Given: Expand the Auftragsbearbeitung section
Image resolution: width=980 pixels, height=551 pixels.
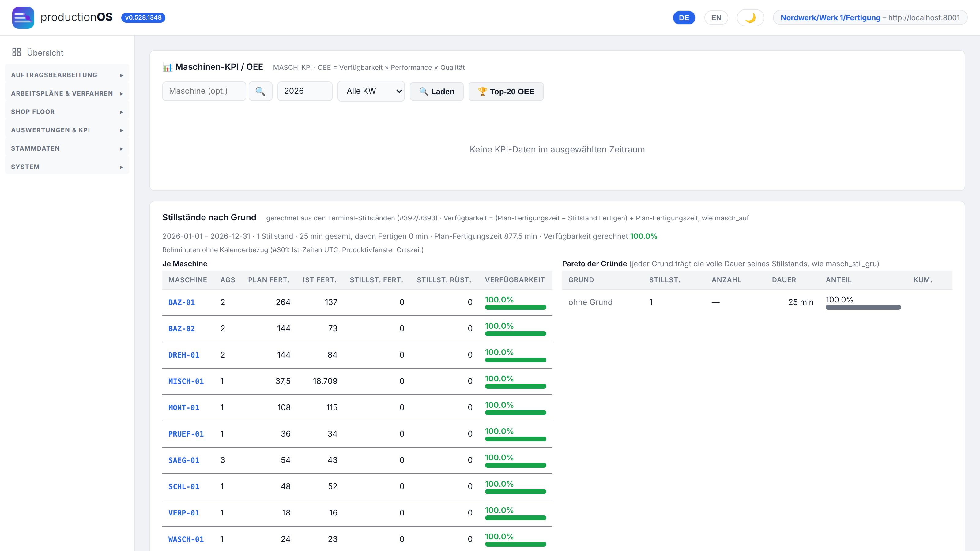Looking at the screenshot, I should point(67,75).
